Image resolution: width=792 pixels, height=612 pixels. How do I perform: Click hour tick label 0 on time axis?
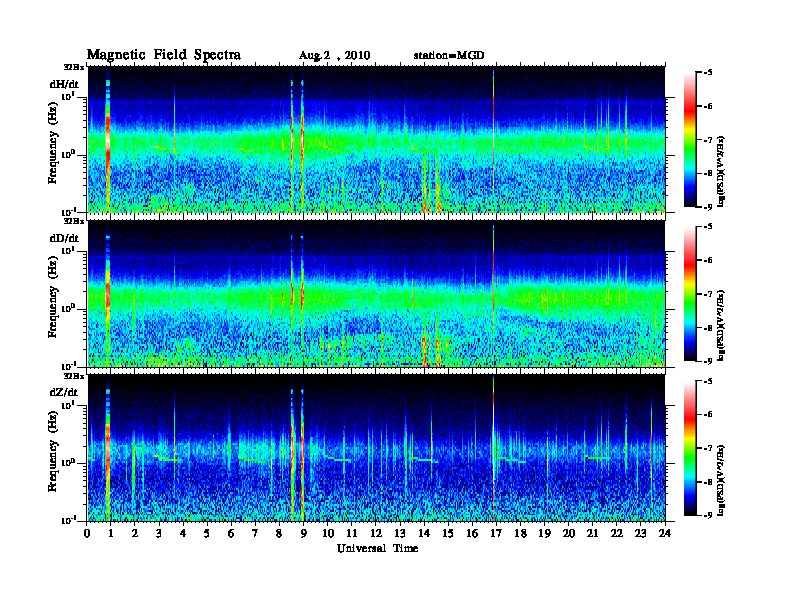87,534
